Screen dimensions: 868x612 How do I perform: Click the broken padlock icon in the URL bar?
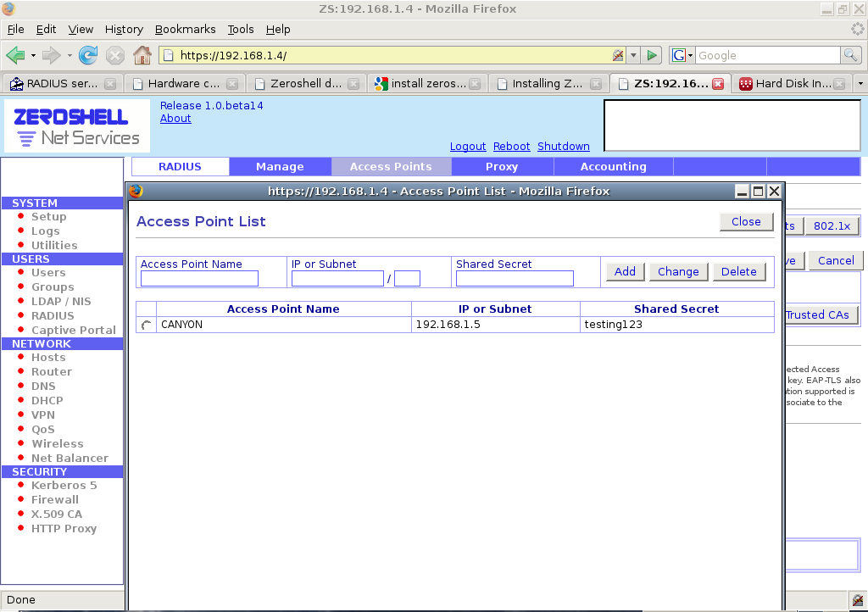pyautogui.click(x=618, y=55)
